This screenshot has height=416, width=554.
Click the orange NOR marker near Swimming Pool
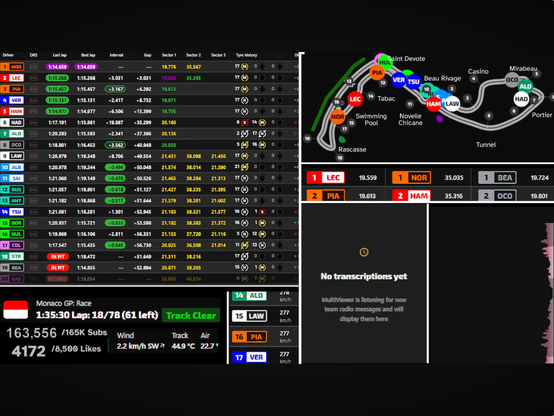coord(337,117)
